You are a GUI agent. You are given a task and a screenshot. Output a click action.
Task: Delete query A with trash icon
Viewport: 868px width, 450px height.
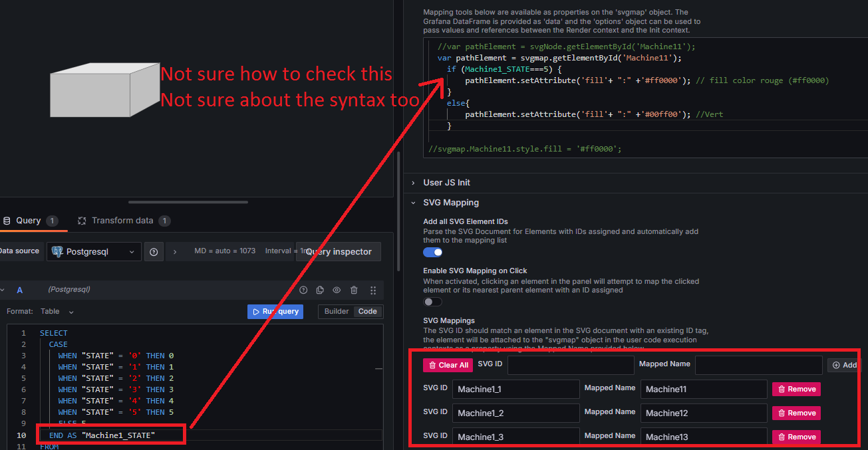354,290
